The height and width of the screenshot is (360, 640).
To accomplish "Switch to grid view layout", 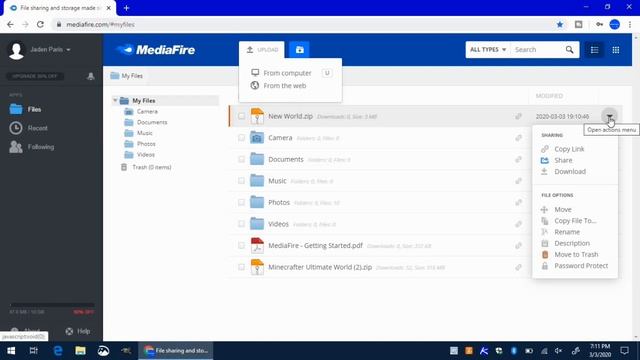I will pos(616,50).
